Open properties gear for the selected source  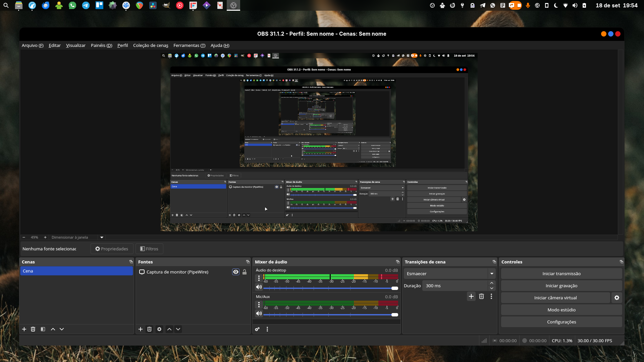(159, 329)
